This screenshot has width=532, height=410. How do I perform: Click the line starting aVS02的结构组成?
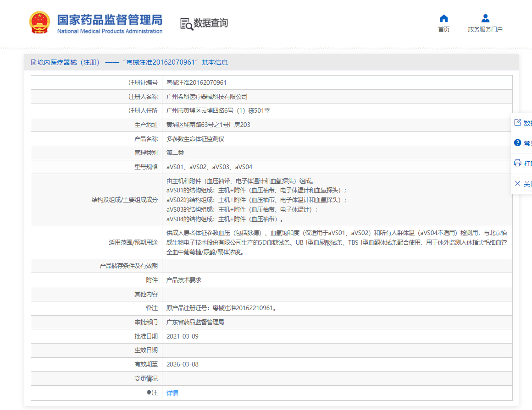[x=257, y=200]
